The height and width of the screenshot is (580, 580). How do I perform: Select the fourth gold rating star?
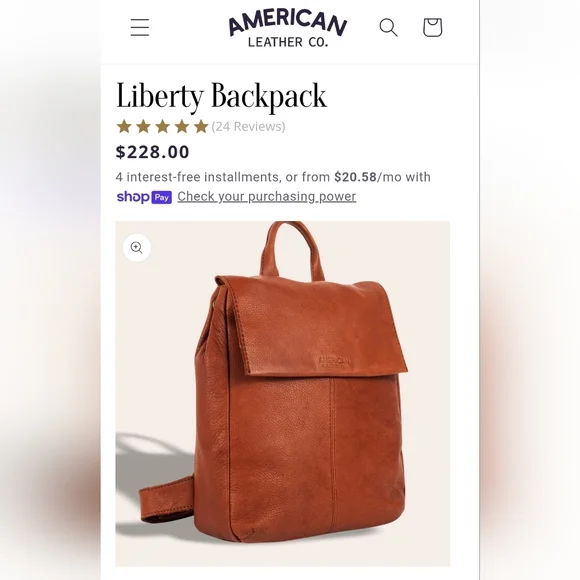click(x=182, y=127)
